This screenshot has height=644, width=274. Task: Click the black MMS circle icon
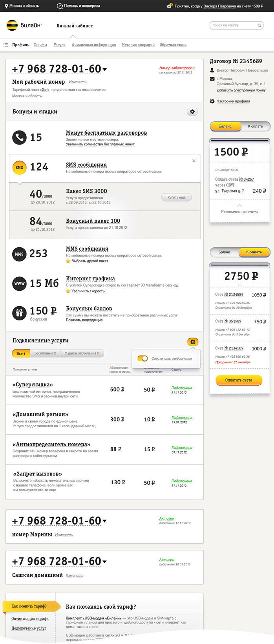point(19,254)
